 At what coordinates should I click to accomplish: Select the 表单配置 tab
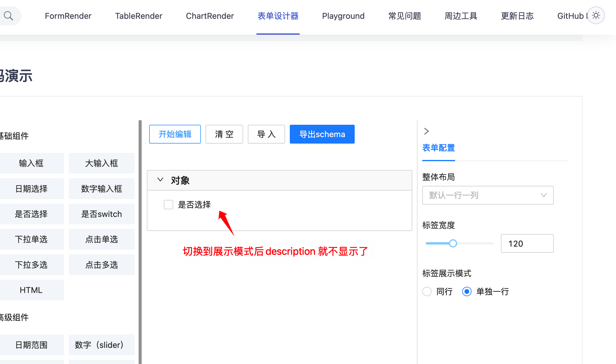click(x=439, y=148)
